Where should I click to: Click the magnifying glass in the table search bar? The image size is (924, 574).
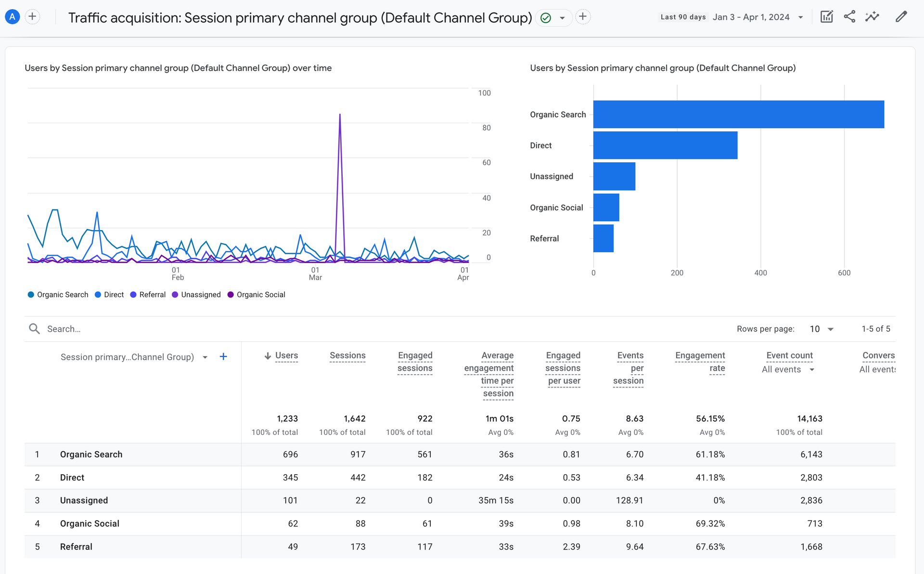point(34,328)
